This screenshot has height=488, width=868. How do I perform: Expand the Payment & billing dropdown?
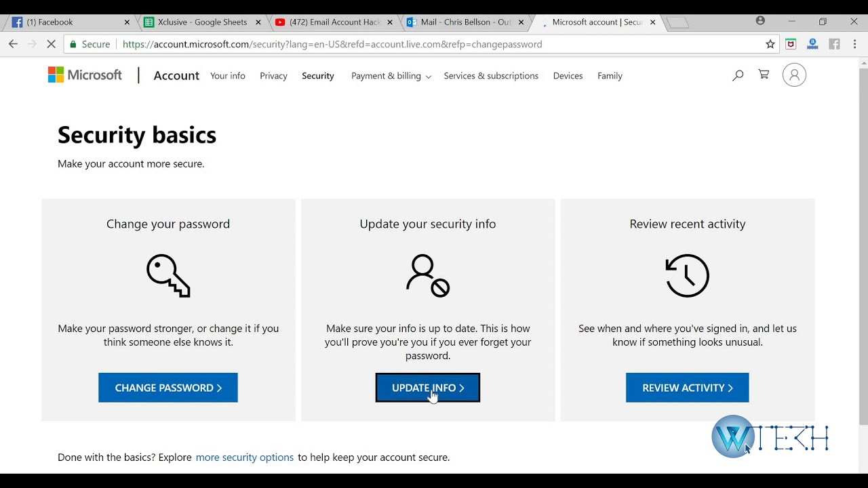[391, 76]
